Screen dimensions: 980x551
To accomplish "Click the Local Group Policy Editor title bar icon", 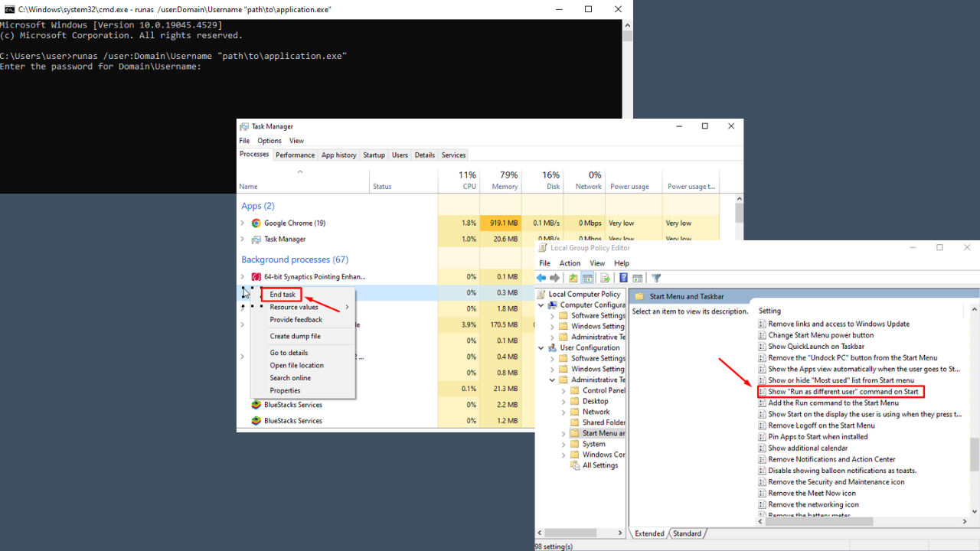I will point(543,248).
